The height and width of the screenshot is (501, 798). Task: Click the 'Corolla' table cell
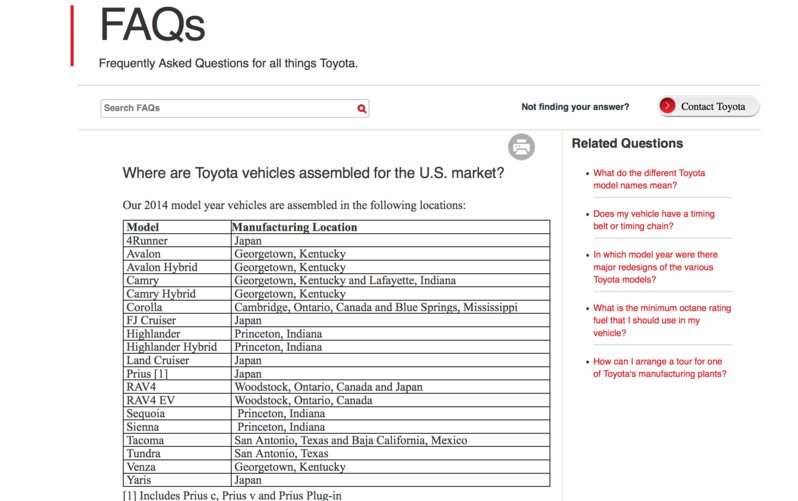click(177, 307)
